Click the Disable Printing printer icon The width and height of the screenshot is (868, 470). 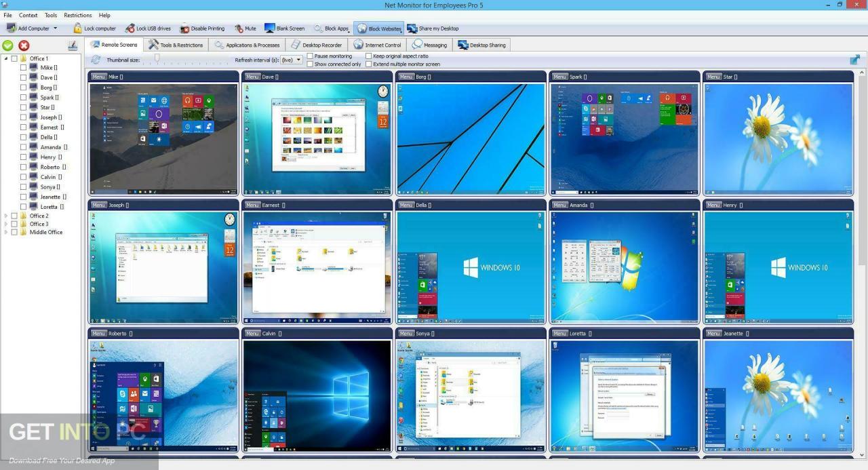coord(184,28)
